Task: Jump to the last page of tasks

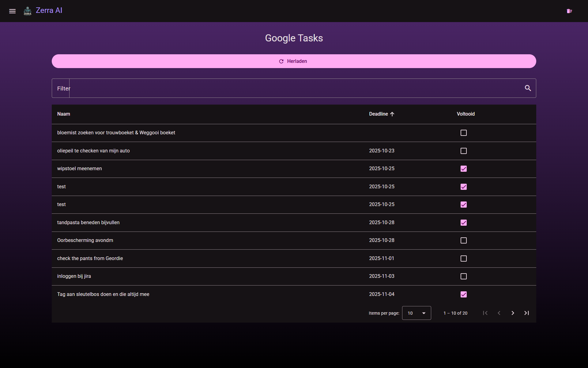Action: tap(526, 313)
